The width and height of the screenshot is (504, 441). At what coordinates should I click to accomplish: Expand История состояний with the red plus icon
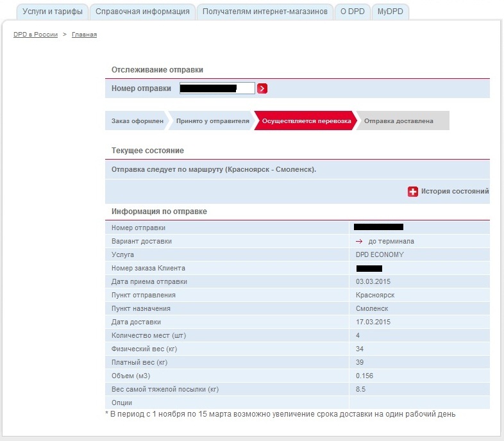coord(413,192)
